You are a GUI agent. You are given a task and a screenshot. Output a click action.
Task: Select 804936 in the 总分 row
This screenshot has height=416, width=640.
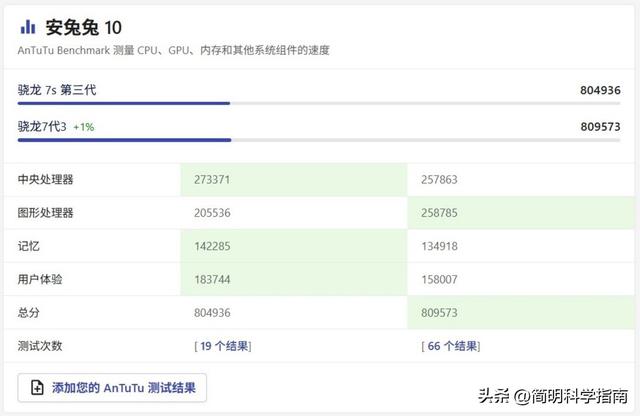pyautogui.click(x=212, y=313)
